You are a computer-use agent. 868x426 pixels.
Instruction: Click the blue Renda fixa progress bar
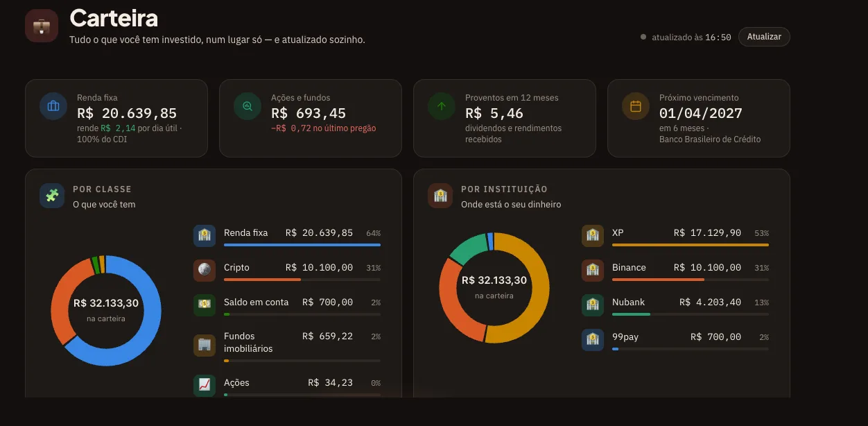(x=302, y=245)
